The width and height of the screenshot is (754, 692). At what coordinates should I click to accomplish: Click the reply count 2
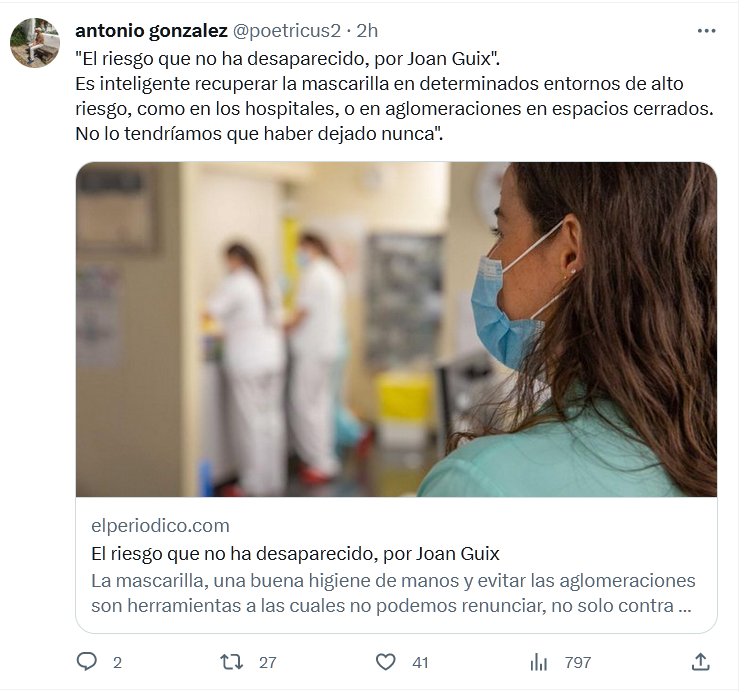pyautogui.click(x=117, y=663)
